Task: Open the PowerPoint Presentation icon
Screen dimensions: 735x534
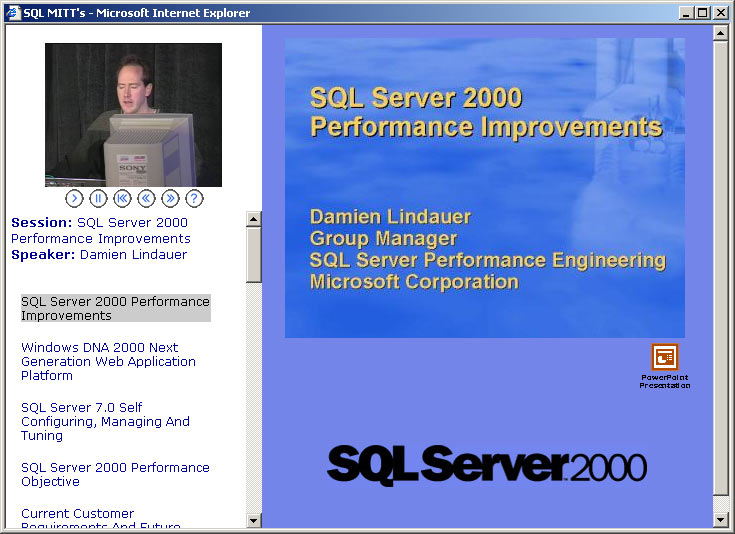Action: [x=665, y=358]
